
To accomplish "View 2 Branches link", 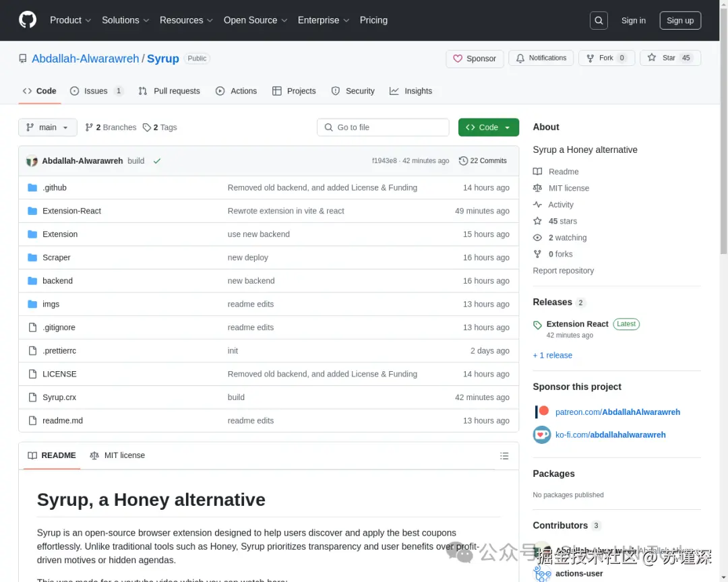I will (111, 127).
